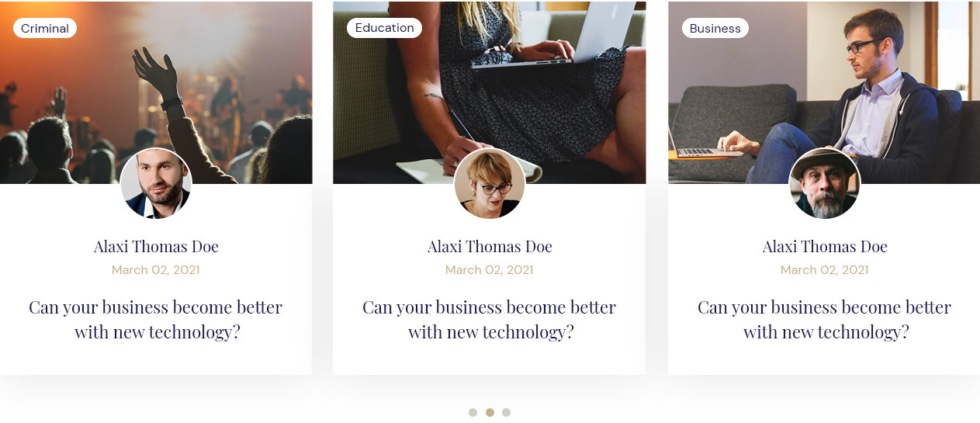Click the bearded man's avatar in first card
This screenshot has width=980, height=423.
pyautogui.click(x=156, y=183)
